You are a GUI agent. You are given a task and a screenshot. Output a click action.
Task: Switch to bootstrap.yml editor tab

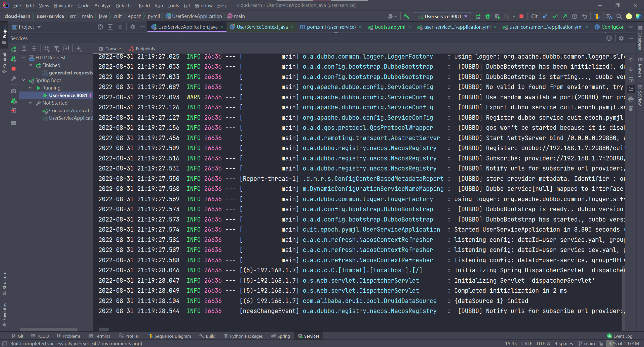pyautogui.click(x=390, y=27)
